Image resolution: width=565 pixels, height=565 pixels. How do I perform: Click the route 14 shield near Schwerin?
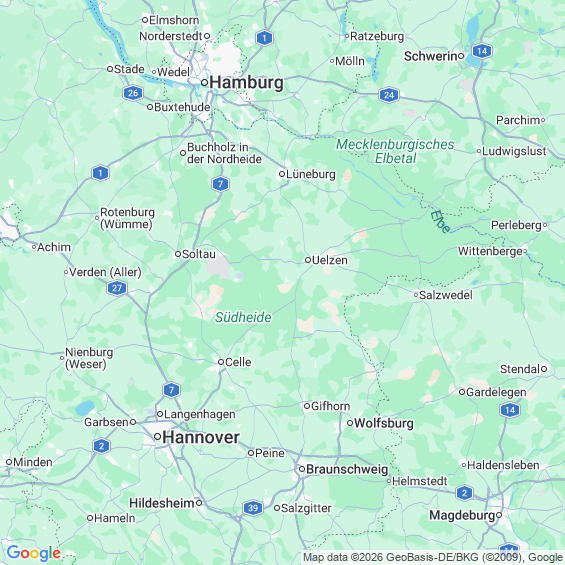pyautogui.click(x=482, y=51)
